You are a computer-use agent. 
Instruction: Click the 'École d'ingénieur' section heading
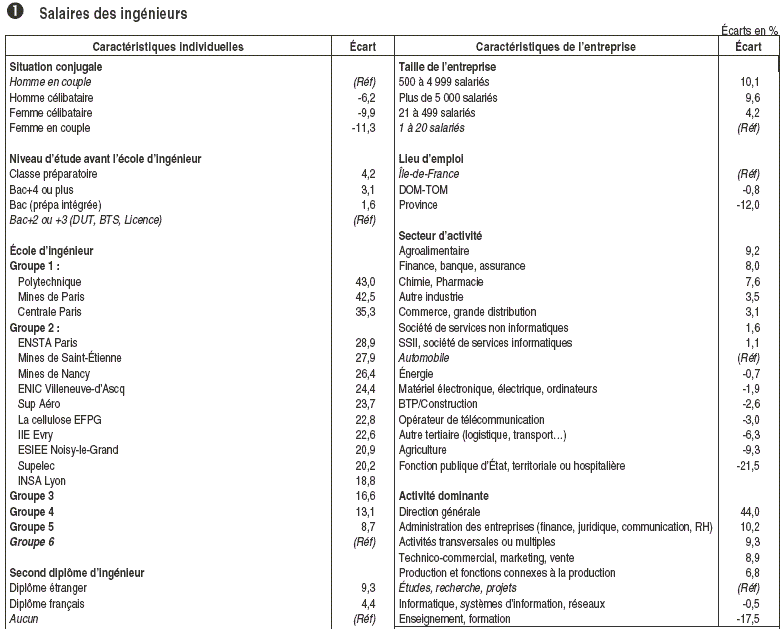(51, 251)
